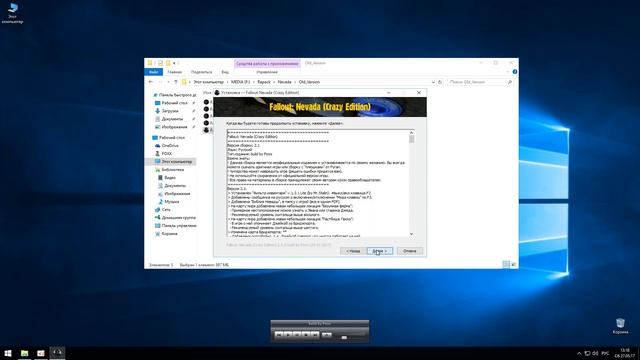640x360 pixels.
Task: Click scroll-up arrow of the readme box
Action: 411,133
